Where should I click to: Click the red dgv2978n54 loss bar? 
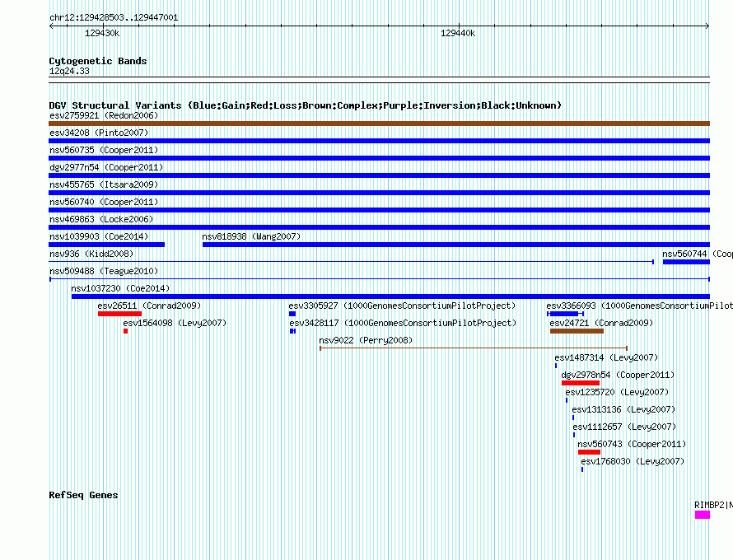click(580, 383)
